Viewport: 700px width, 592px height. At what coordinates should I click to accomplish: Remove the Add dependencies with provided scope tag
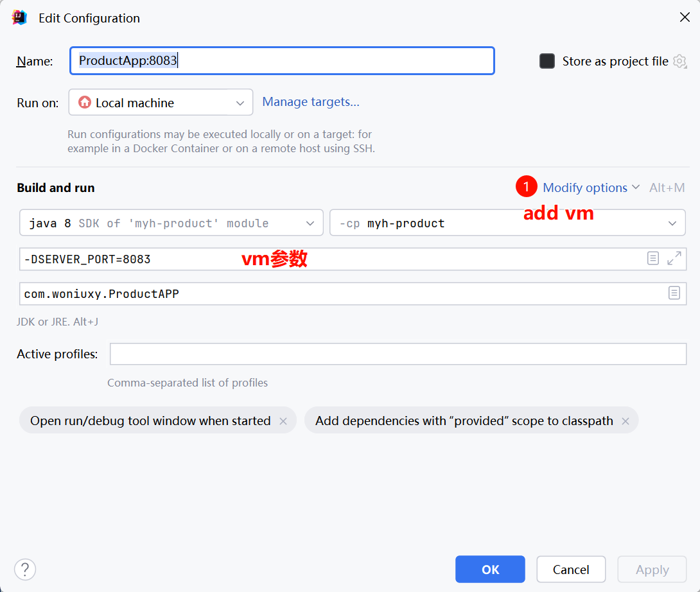626,421
